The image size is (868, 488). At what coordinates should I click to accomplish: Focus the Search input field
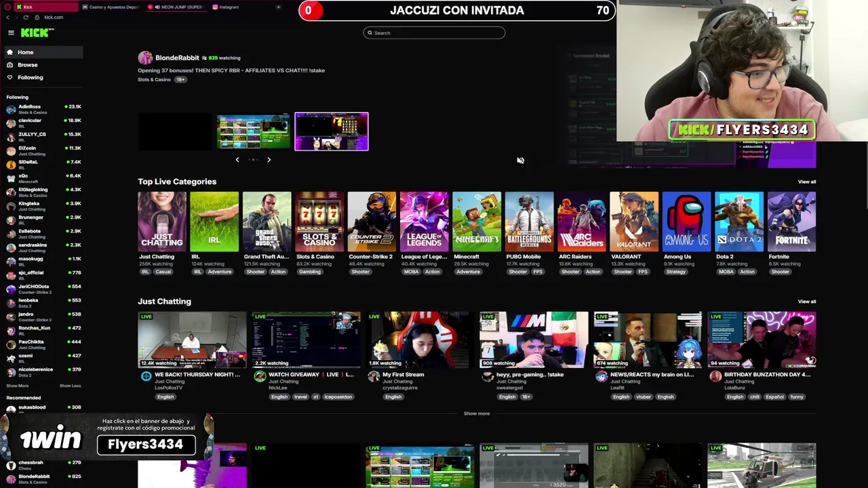(434, 33)
